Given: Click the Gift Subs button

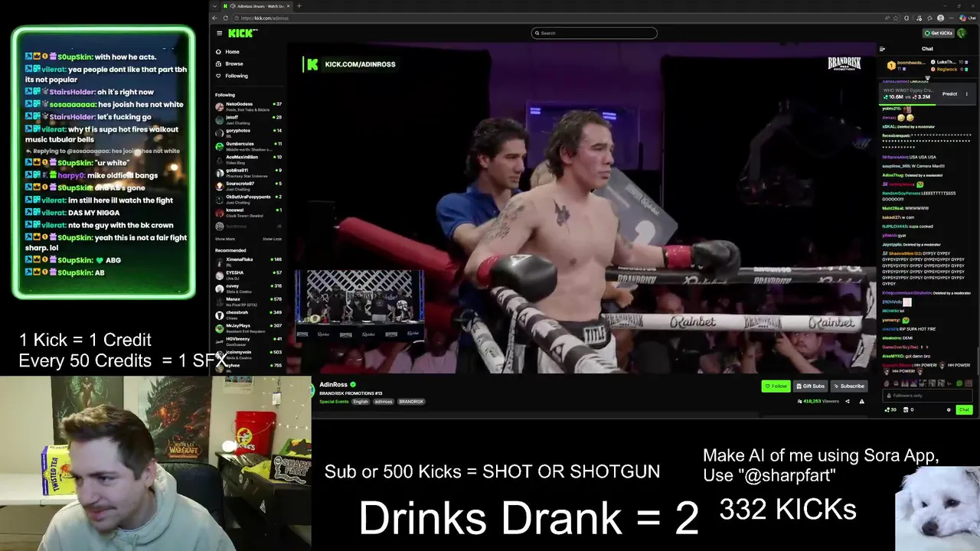Looking at the screenshot, I should pos(810,386).
